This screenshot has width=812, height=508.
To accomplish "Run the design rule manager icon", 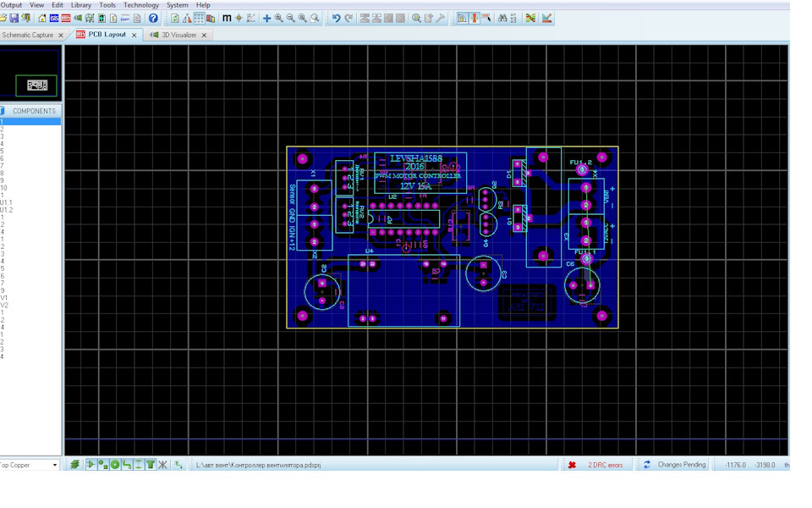I will [546, 18].
